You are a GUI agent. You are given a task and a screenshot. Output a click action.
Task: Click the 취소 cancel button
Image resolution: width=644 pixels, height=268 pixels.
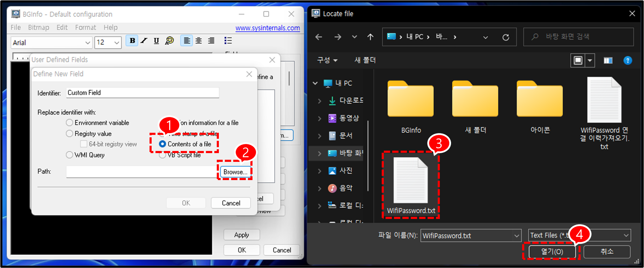point(607,252)
